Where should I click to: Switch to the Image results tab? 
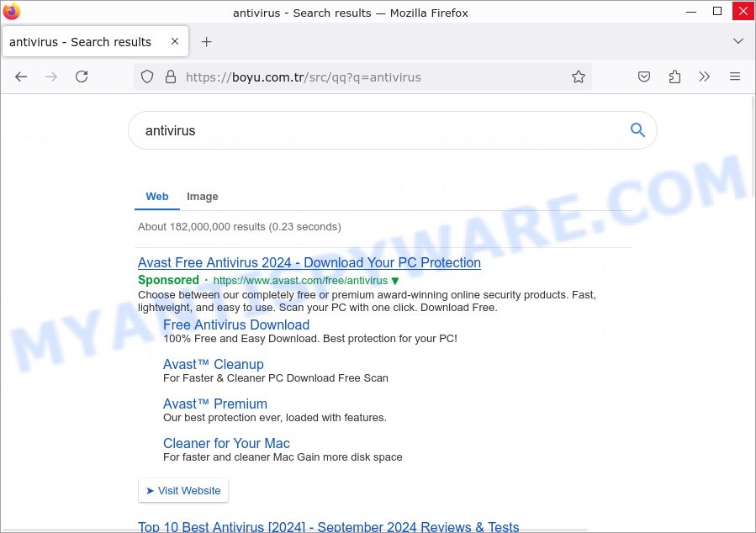click(202, 197)
